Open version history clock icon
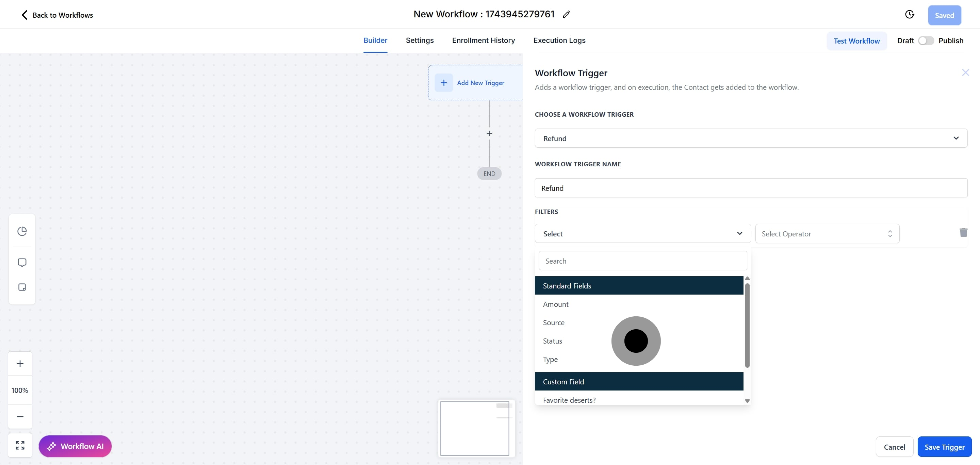The width and height of the screenshot is (980, 465). coord(909,14)
